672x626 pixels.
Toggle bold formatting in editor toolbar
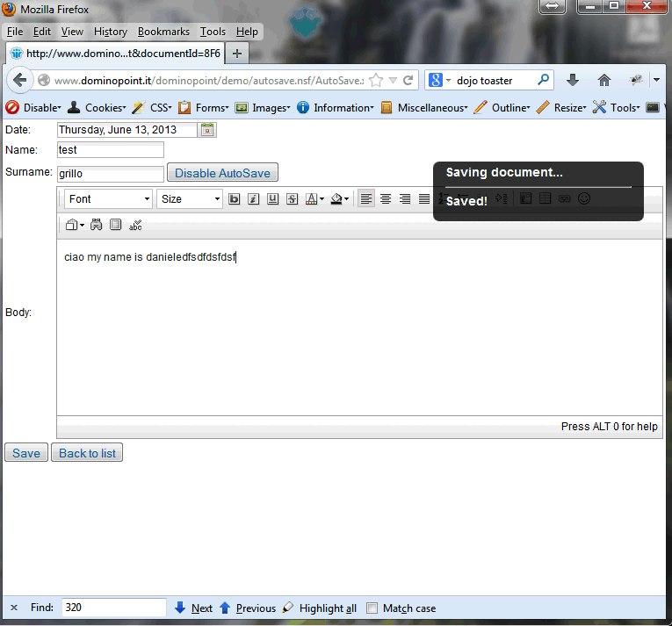(234, 198)
